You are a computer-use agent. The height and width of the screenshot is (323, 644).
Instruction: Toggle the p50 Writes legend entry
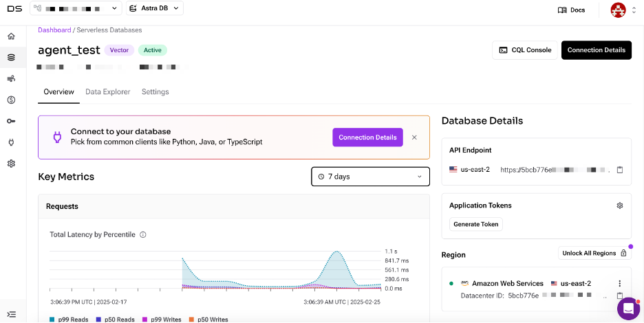208,320
